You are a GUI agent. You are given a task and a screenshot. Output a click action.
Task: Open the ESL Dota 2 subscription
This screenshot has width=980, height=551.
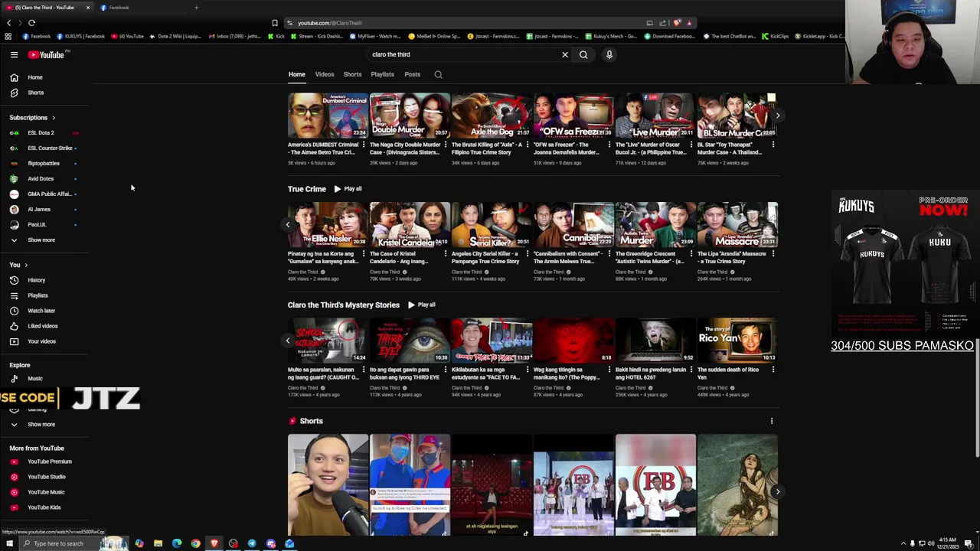[x=41, y=133]
